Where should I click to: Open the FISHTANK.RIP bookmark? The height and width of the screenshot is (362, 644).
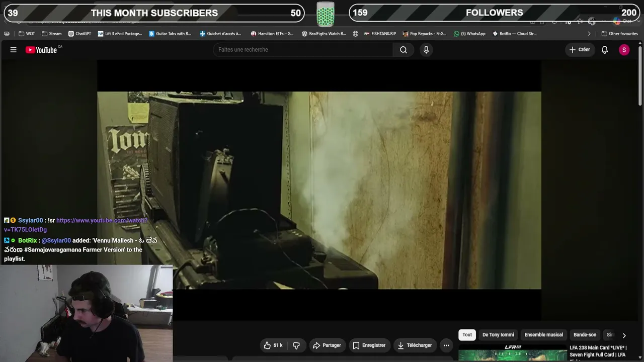[380, 34]
